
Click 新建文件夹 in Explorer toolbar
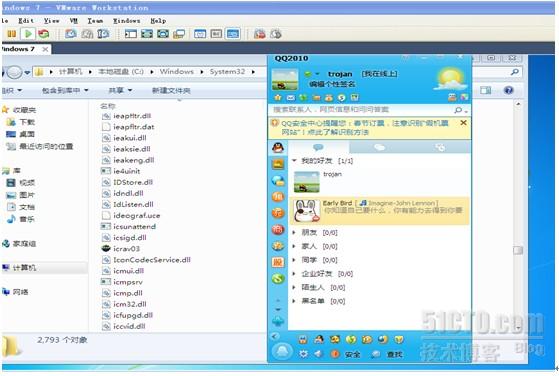171,91
